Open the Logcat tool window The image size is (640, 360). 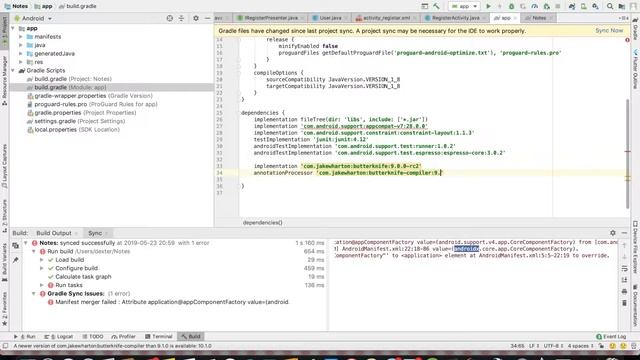(59, 336)
